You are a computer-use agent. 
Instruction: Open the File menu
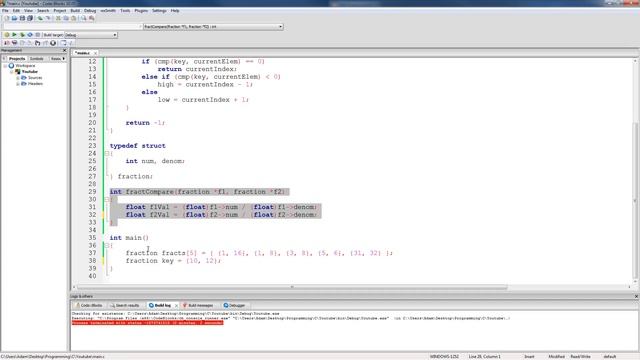tap(5, 11)
